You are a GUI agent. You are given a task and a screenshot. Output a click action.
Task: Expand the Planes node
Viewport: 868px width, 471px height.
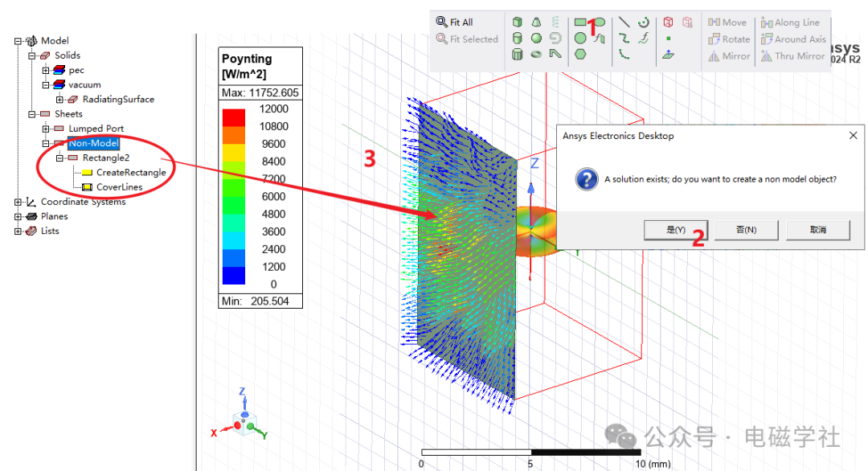pos(18,216)
